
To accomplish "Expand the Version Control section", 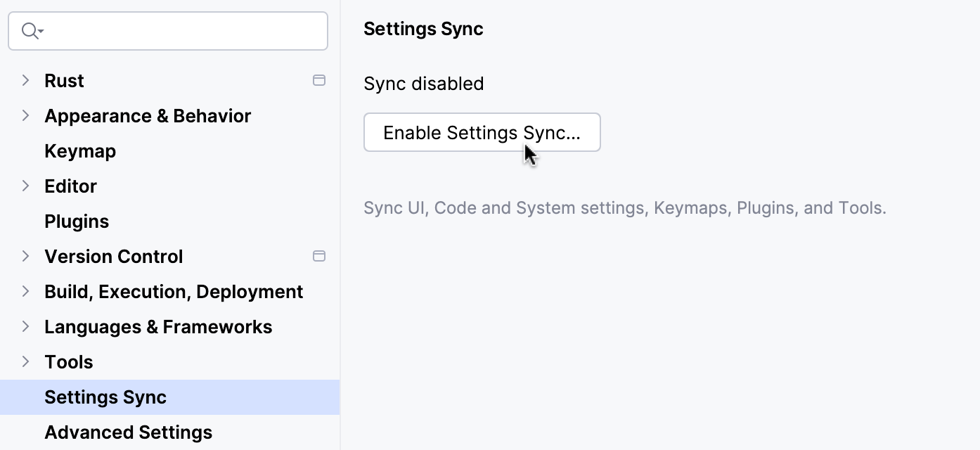I will click(x=25, y=256).
